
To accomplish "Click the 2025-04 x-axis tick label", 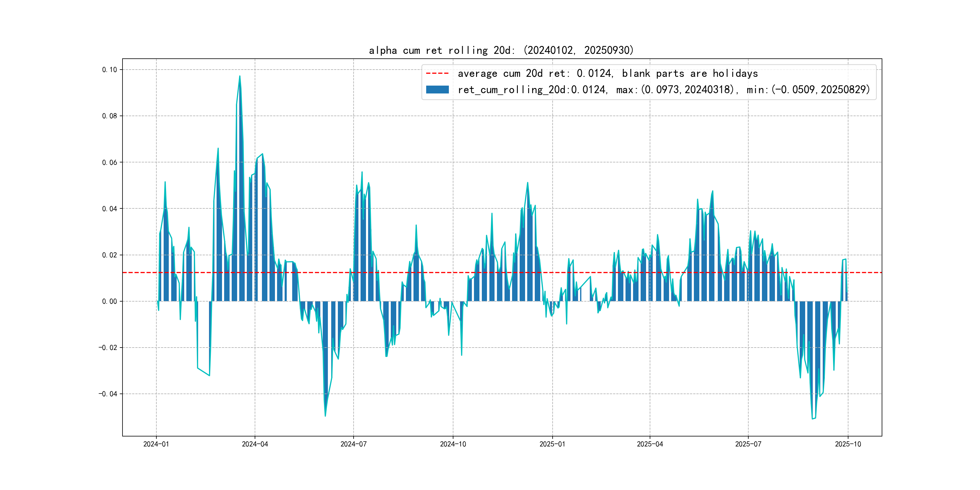I will (650, 444).
